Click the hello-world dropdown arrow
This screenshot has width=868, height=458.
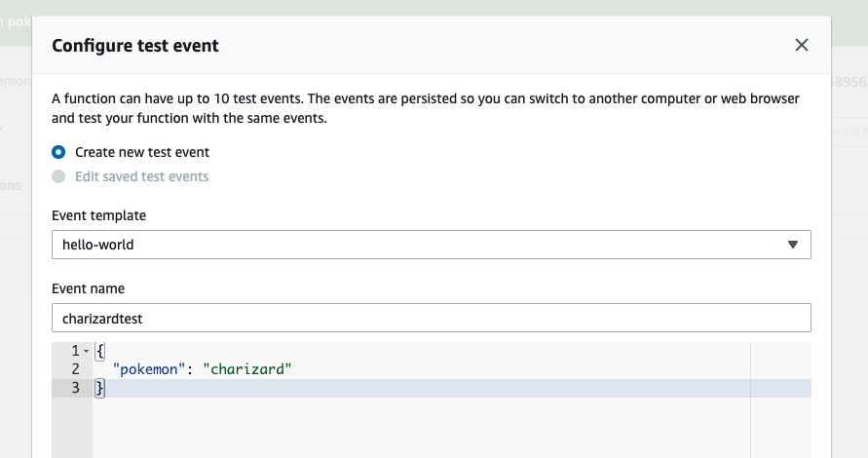[793, 245]
